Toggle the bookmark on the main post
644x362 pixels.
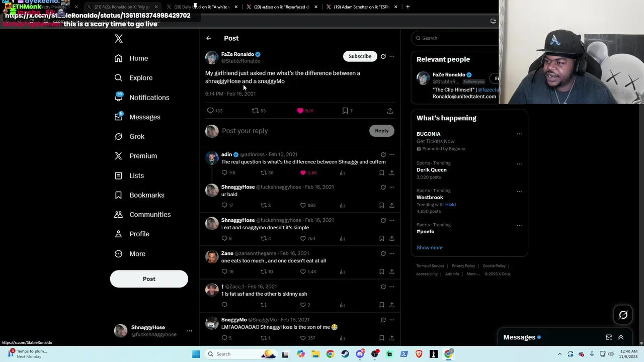coord(347,111)
